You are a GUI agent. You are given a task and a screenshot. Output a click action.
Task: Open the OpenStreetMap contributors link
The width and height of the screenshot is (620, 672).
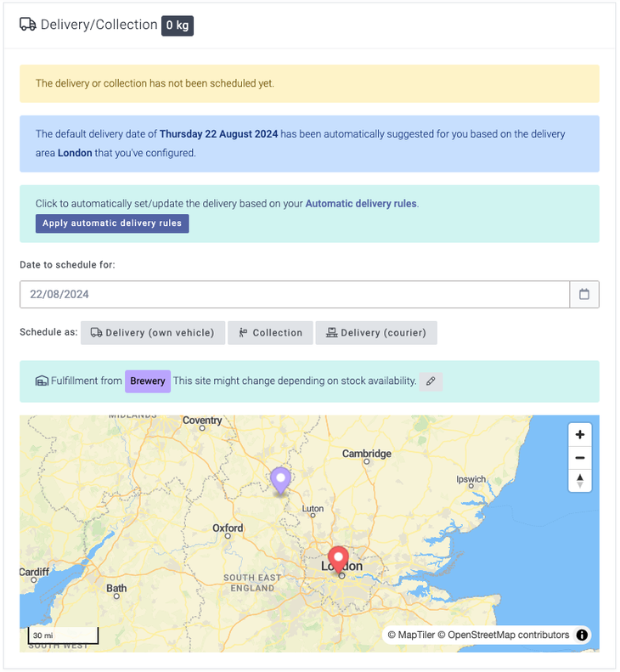click(x=509, y=635)
